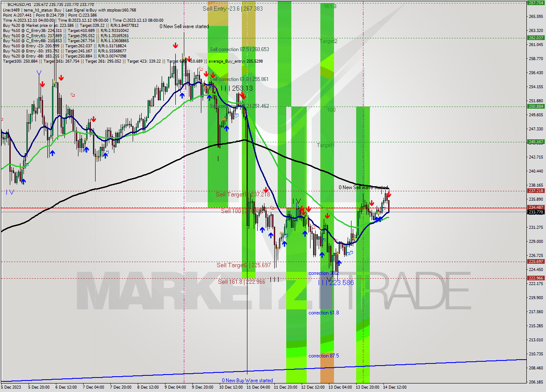The height and width of the screenshot is (392, 546).
Task: Click the red 225.697 price tag
Action: coord(536,262)
